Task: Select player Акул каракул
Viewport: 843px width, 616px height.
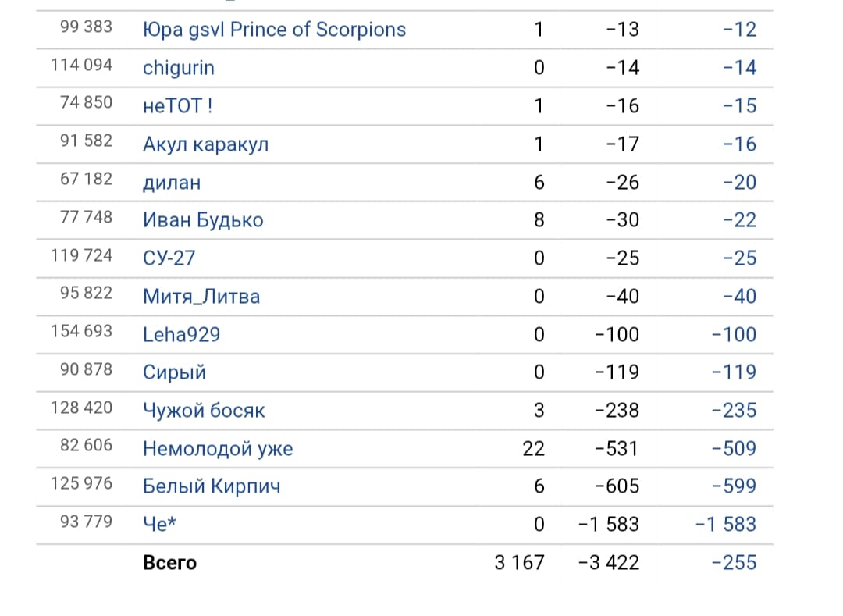Action: (x=205, y=144)
